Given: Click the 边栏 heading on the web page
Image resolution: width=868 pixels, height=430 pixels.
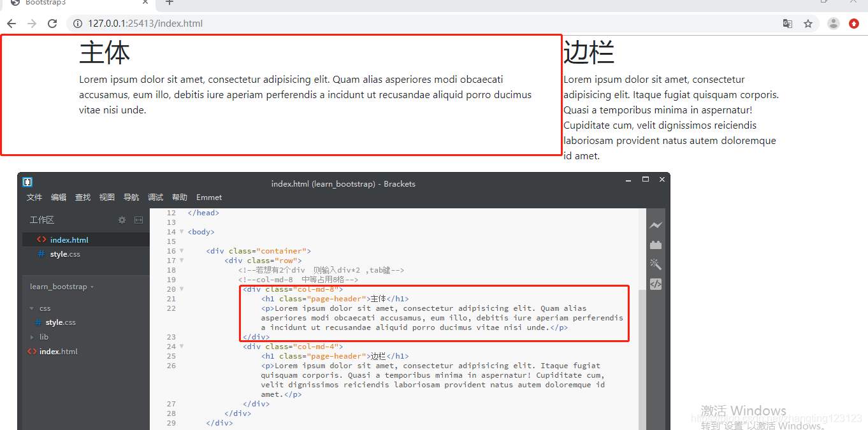Looking at the screenshot, I should point(589,52).
